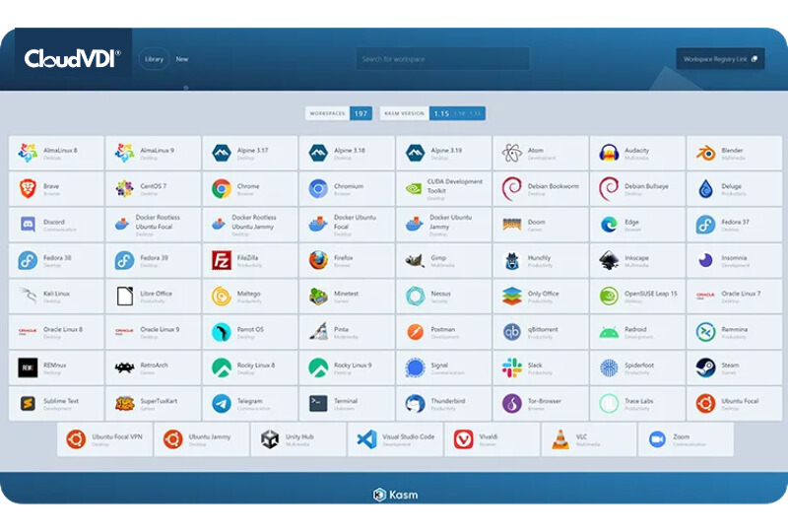Select the Redroid card
This screenshot has width=788, height=532.
pyautogui.click(x=637, y=332)
